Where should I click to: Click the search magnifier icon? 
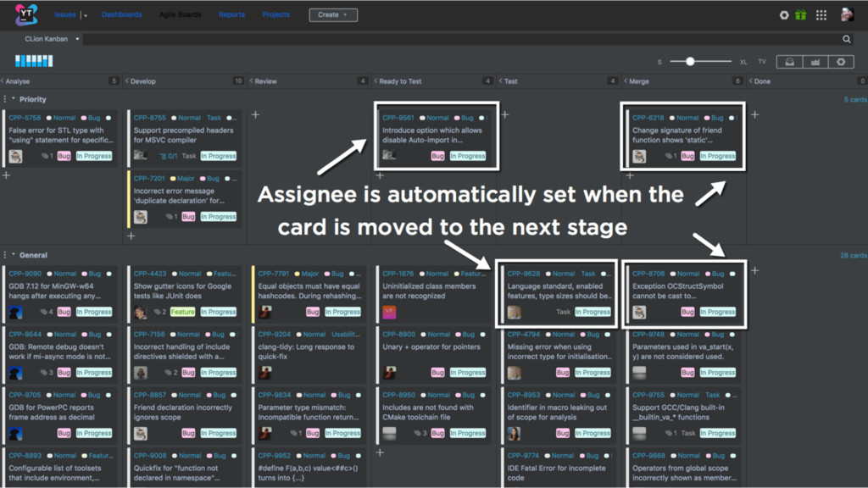coord(847,39)
